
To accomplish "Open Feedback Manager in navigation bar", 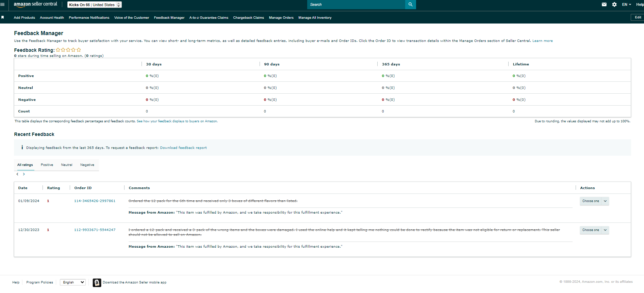I will tap(169, 18).
